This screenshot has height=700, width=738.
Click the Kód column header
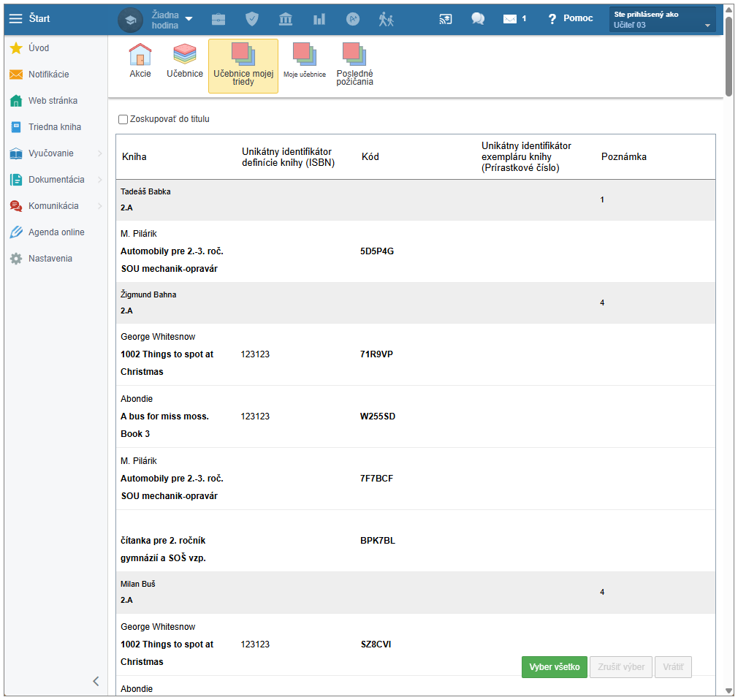click(370, 157)
